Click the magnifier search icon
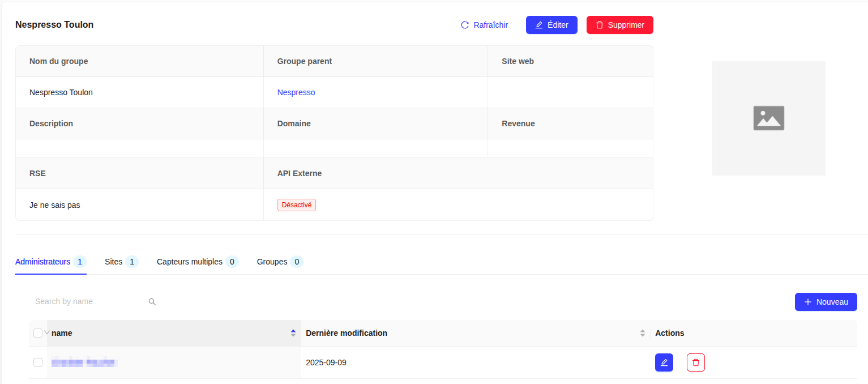This screenshot has width=868, height=384. (152, 302)
